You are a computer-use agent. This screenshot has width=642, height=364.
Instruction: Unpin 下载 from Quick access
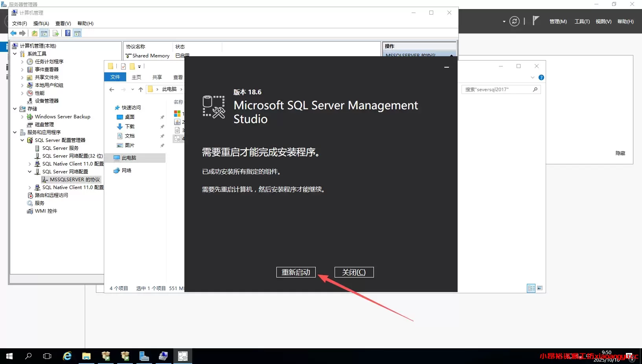tap(162, 127)
